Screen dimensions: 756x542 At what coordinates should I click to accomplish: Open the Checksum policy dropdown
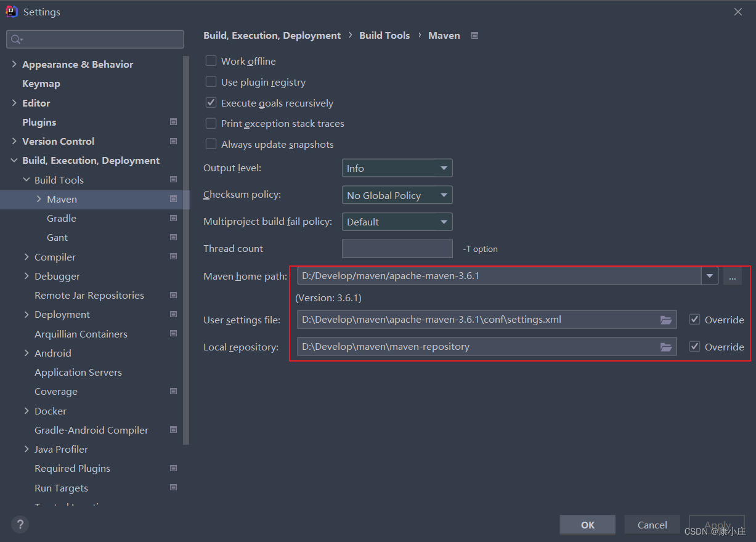click(x=397, y=195)
